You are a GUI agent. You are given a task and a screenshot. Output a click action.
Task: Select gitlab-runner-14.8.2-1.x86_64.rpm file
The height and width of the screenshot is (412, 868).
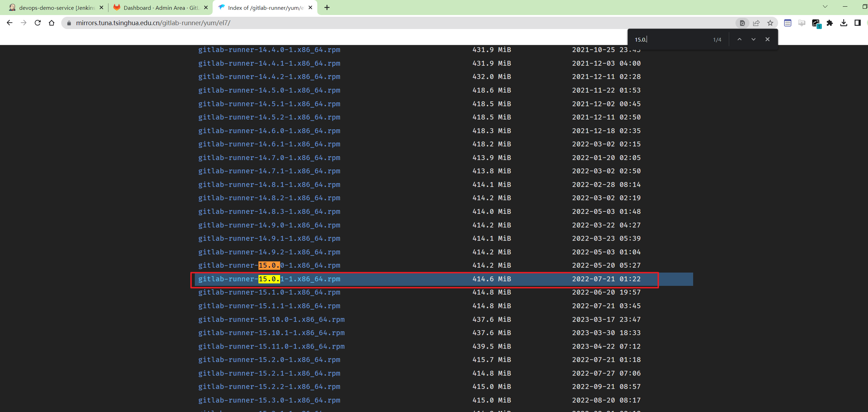point(269,198)
